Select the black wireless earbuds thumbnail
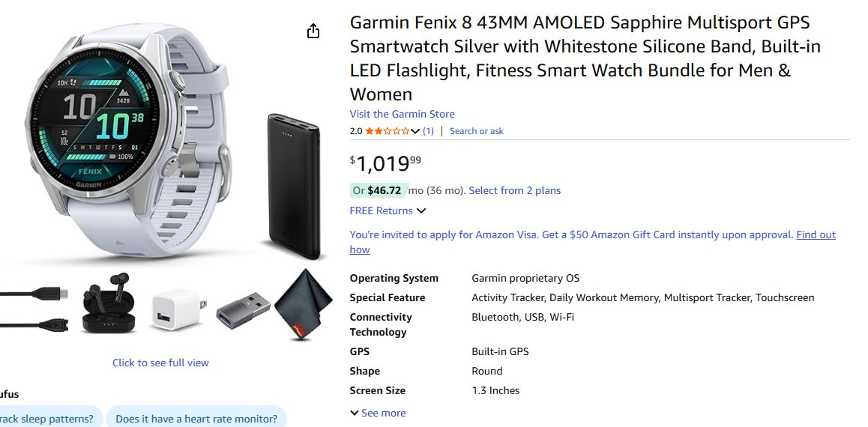868x427 pixels. coord(108,308)
